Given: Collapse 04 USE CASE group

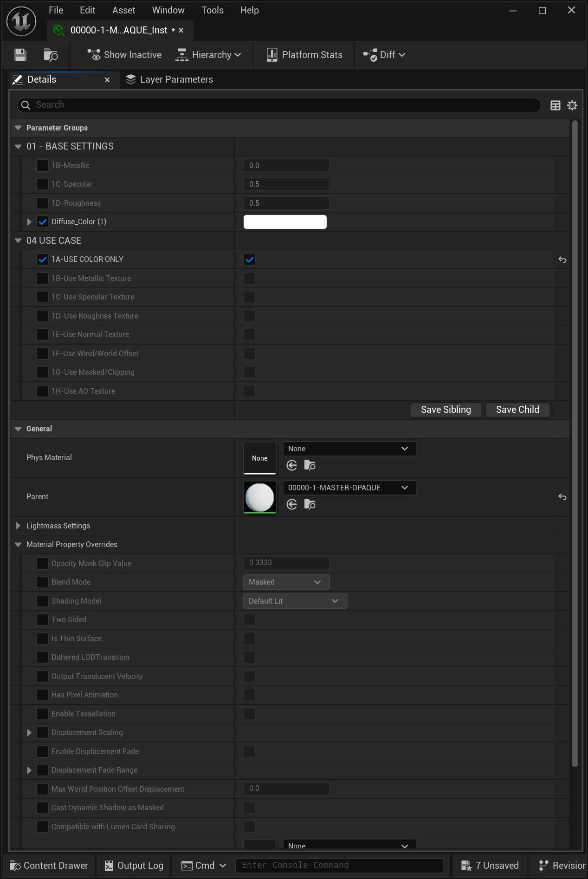Looking at the screenshot, I should click(x=18, y=241).
